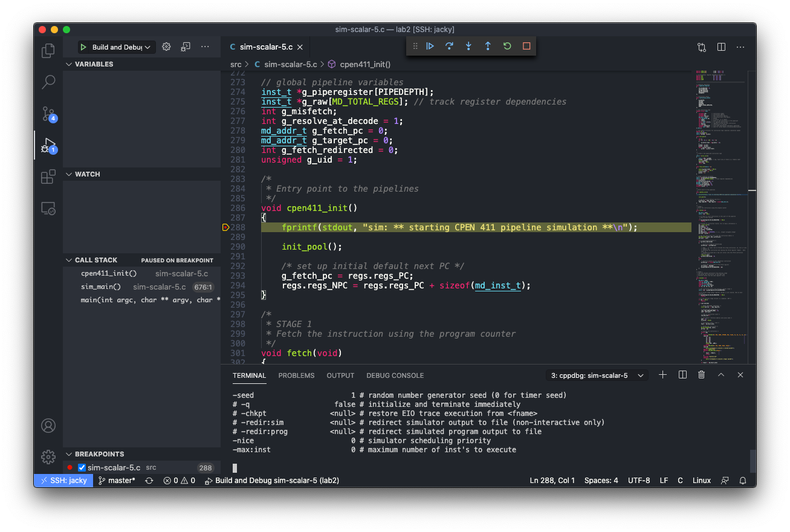The height and width of the screenshot is (532, 790).
Task: Stop the debug session
Action: [526, 46]
